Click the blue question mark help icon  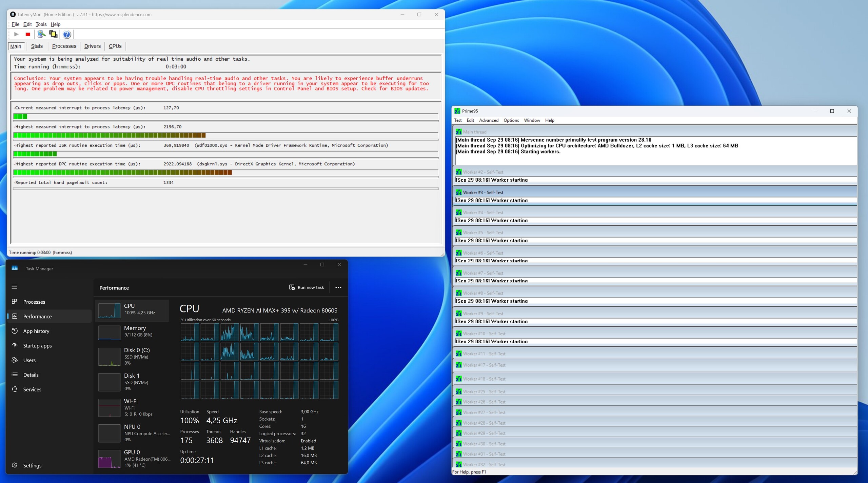coord(67,34)
